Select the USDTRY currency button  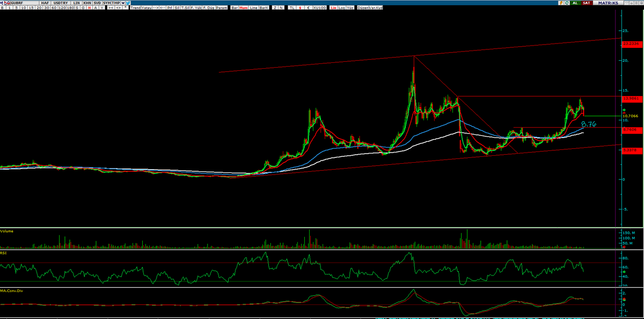click(61, 3)
